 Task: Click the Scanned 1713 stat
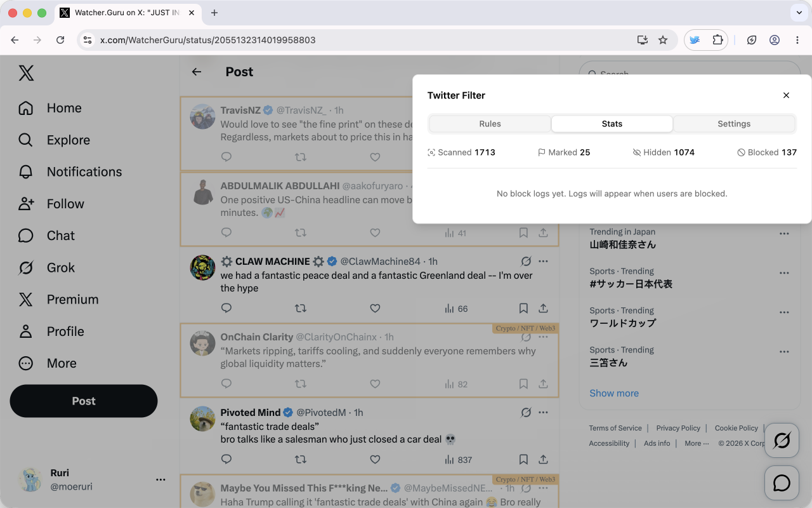(x=461, y=152)
